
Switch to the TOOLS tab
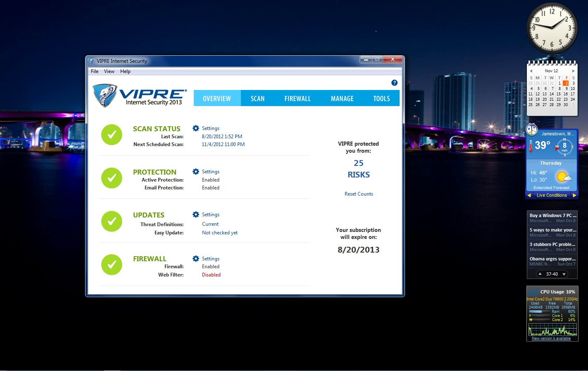(381, 98)
